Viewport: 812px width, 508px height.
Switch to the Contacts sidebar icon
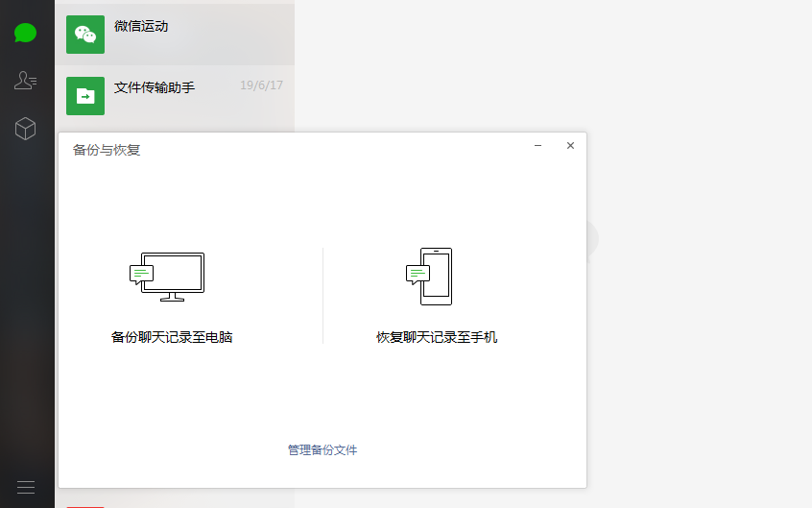pyautogui.click(x=26, y=81)
